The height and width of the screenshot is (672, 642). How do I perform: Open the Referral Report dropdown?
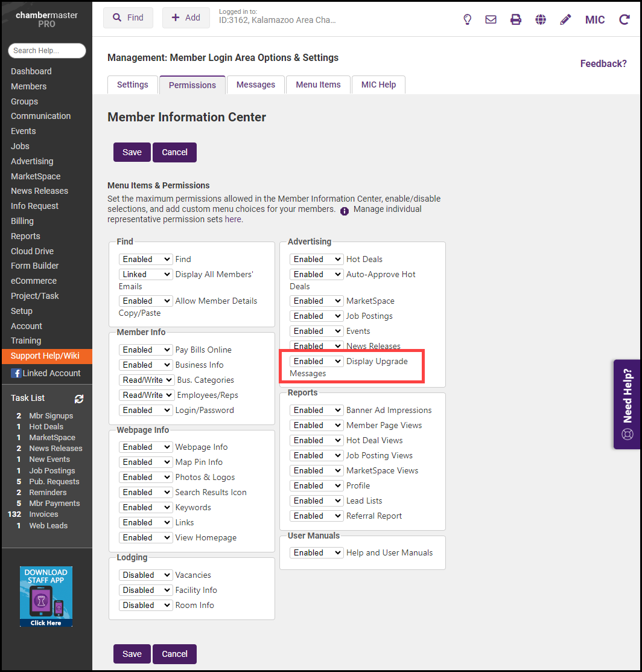point(317,516)
